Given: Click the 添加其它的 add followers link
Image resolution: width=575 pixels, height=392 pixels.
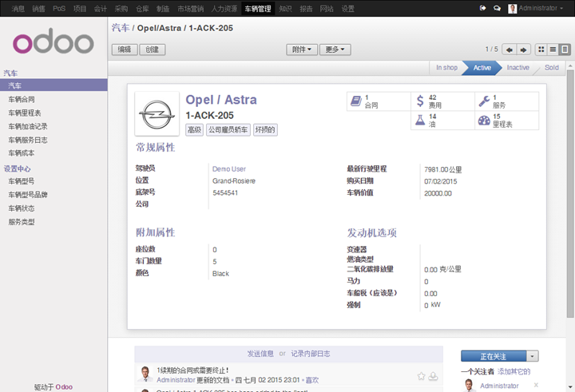Looking at the screenshot, I should tap(514, 371).
